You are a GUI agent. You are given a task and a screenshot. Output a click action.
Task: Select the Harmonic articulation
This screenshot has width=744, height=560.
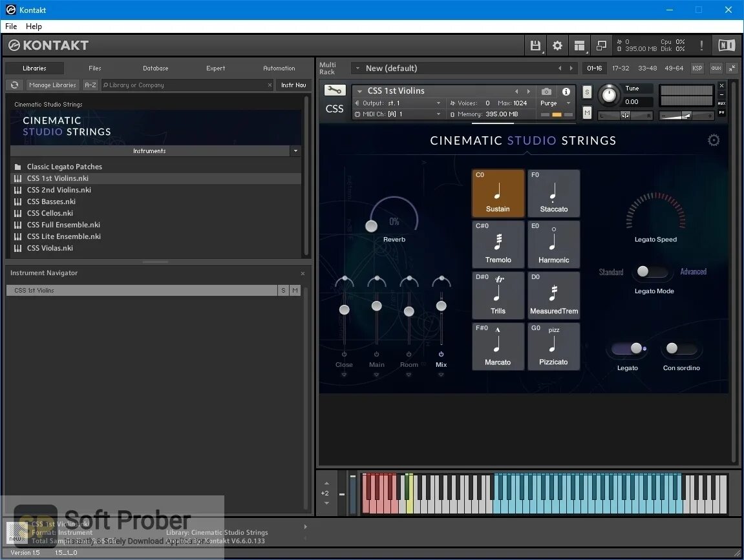point(554,244)
